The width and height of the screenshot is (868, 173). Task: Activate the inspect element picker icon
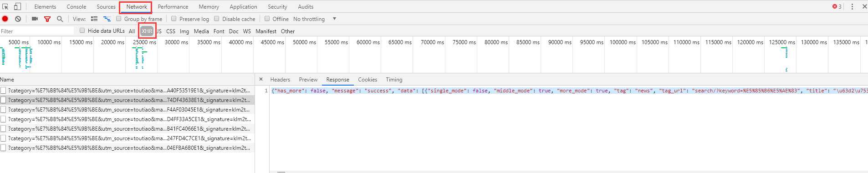coord(5,6)
